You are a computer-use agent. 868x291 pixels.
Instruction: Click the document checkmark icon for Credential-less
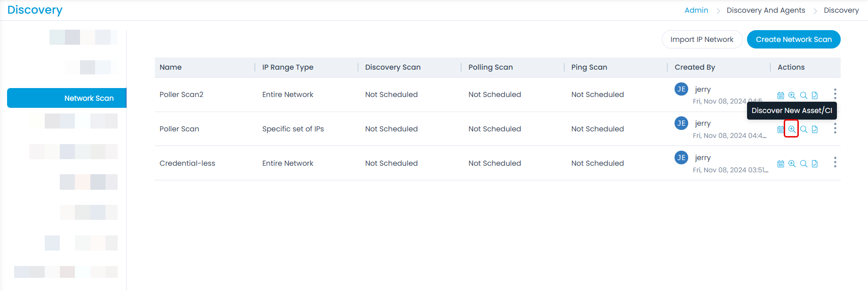815,164
